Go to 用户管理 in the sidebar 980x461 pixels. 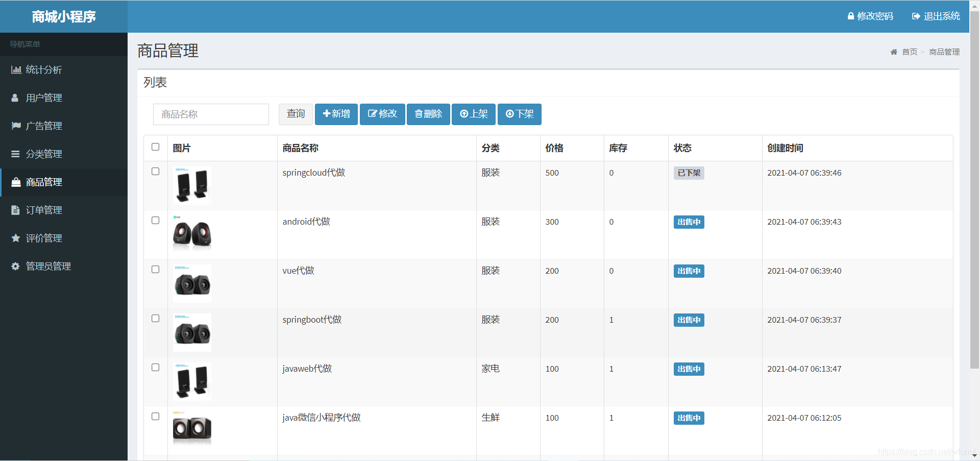[x=64, y=98]
